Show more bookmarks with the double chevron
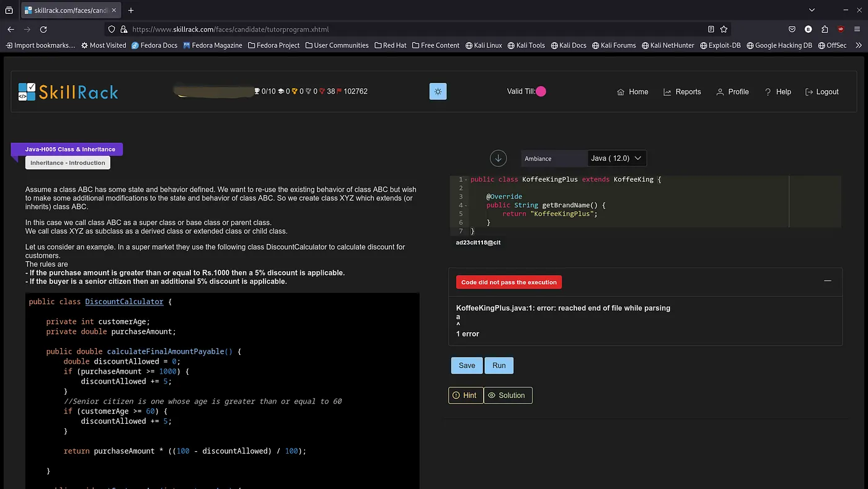 [858, 45]
